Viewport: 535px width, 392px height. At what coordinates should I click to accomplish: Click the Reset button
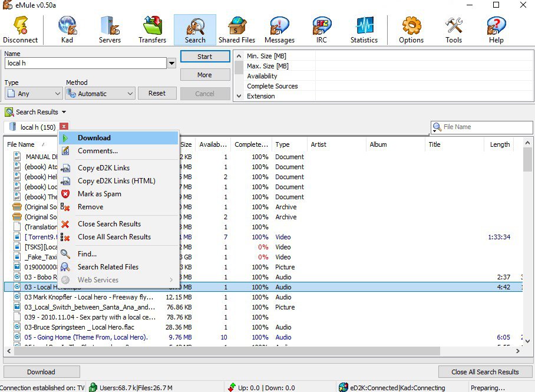[157, 93]
